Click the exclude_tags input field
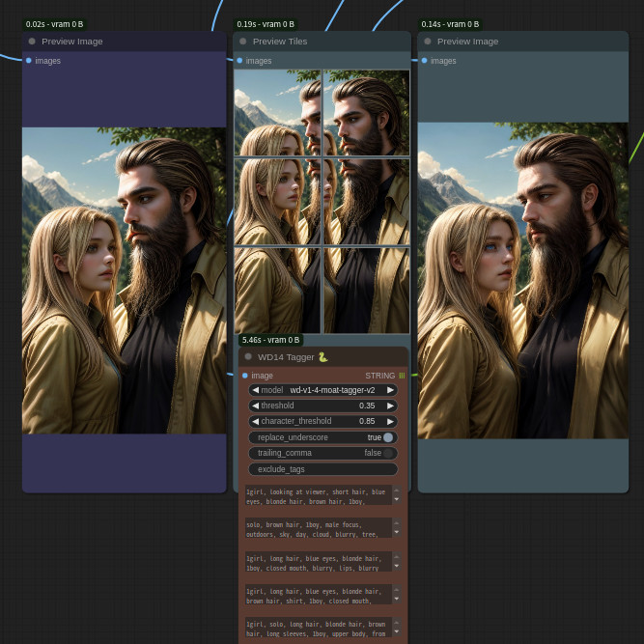Screen dimensions: 644x644 pos(322,469)
